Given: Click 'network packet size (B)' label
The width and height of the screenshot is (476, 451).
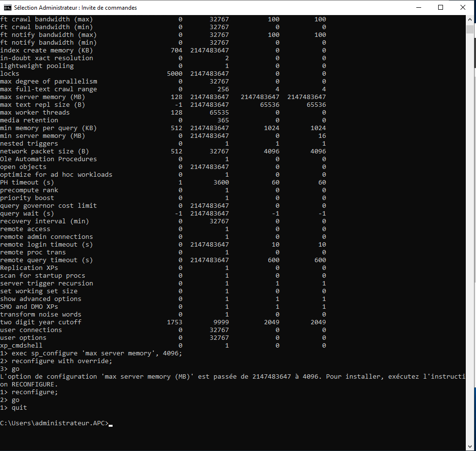Looking at the screenshot, I should (x=45, y=151).
